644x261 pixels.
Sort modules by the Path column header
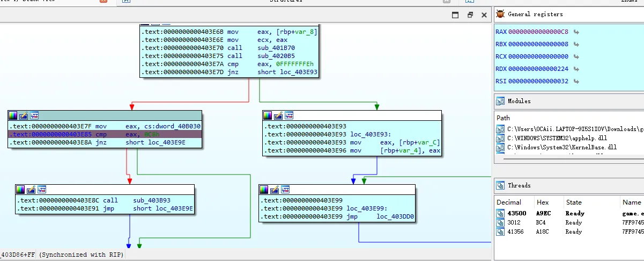coord(504,118)
